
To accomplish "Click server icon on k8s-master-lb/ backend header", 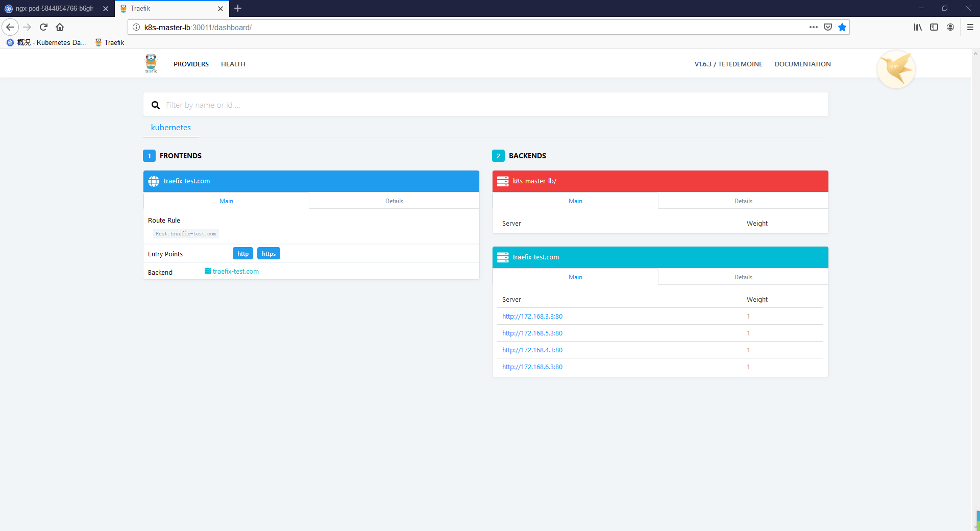I will (503, 181).
